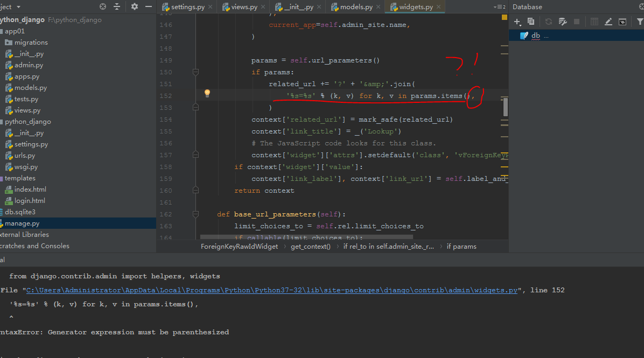Click the database filter funnel icon
This screenshot has width=644, height=358.
click(640, 22)
